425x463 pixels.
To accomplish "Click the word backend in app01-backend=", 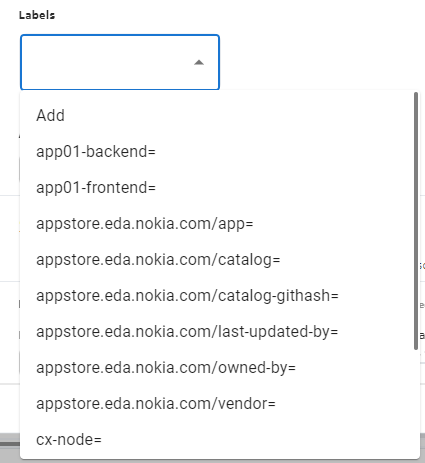I will click(117, 152).
